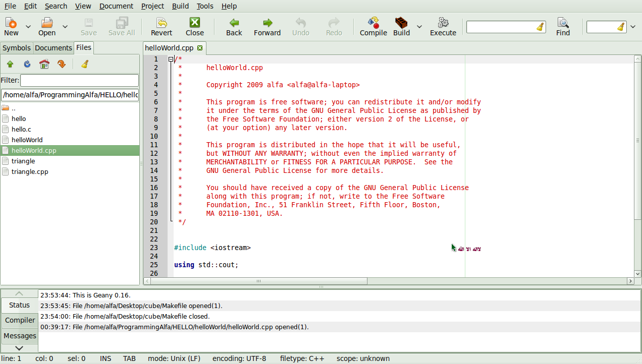Open the Build menu

click(180, 6)
